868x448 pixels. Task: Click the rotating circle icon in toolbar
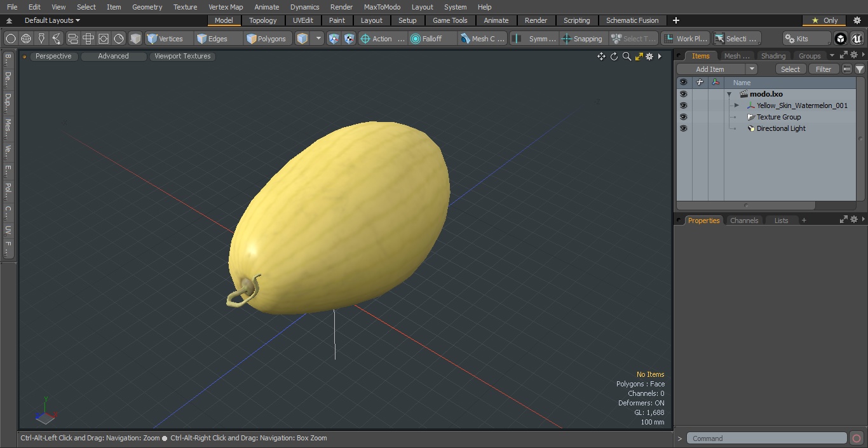coord(119,39)
